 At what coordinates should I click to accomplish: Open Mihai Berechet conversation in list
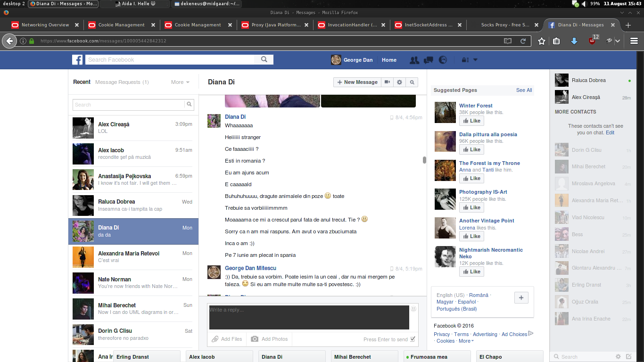coord(133,309)
